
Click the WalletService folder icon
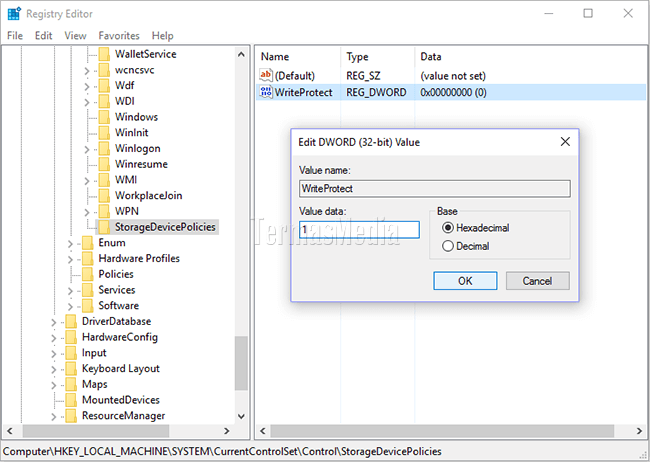104,54
